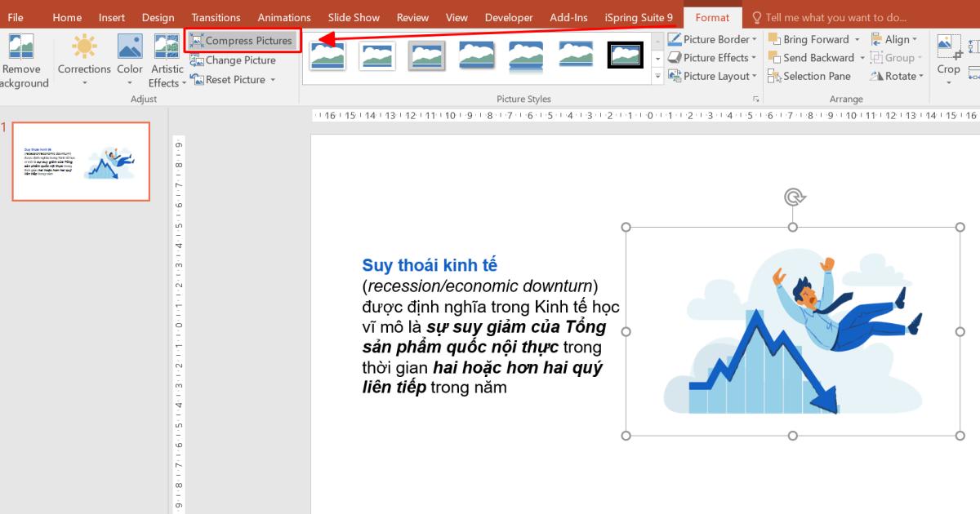
Task: Open Picture Effects options
Action: (710, 57)
